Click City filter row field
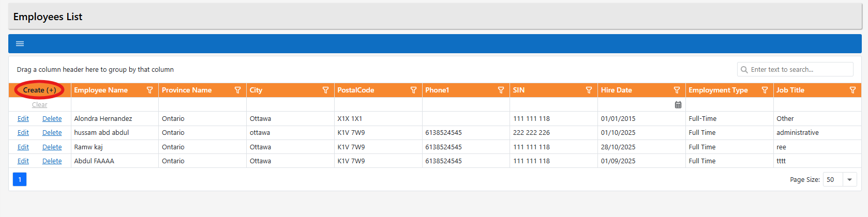Viewport: 868px width, 217px height. (290, 104)
